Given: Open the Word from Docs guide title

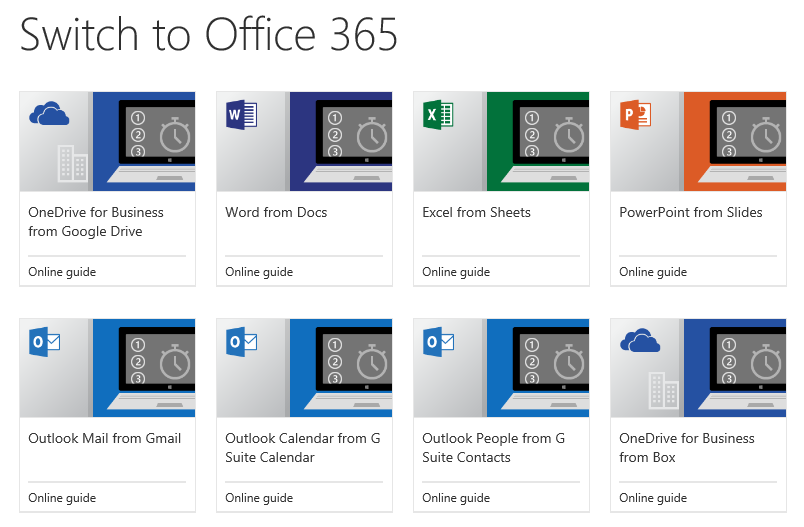Looking at the screenshot, I should click(276, 212).
